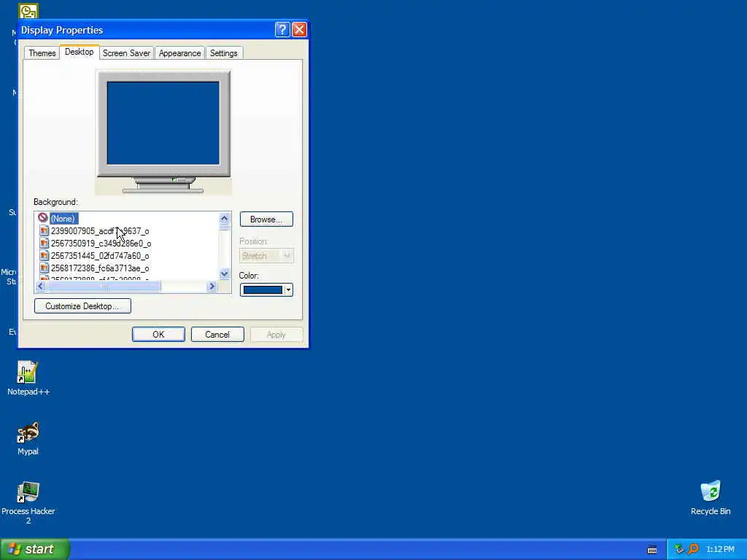Click the horizontal scrollbar thumb in background list

(x=104, y=286)
